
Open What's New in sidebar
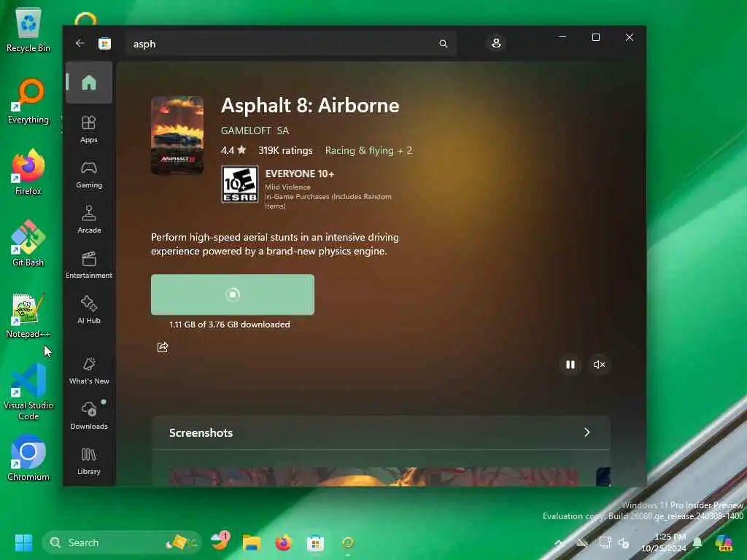89,370
